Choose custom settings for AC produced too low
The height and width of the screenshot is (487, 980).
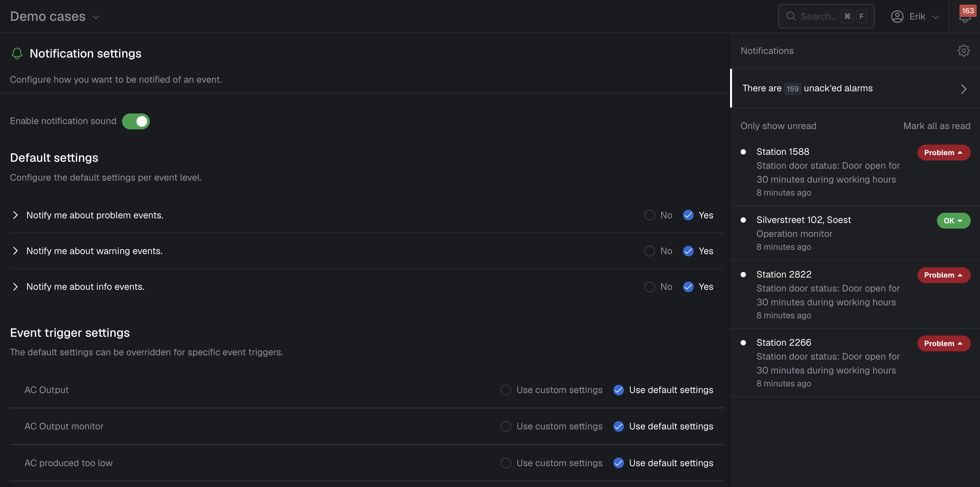[506, 463]
